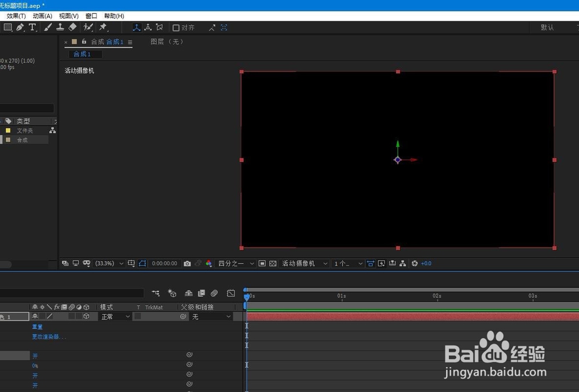Image resolution: width=579 pixels, height=392 pixels.
Task: Select the Brush tool
Action: [48, 27]
